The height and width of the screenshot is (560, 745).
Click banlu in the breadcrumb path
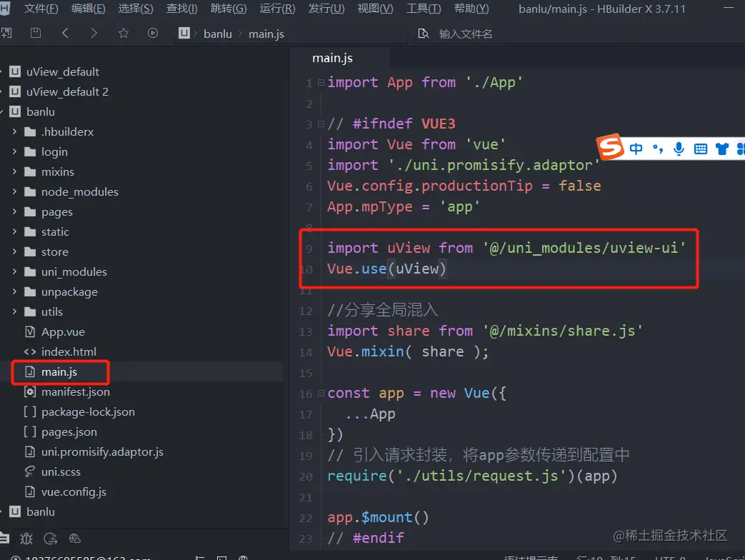218,34
